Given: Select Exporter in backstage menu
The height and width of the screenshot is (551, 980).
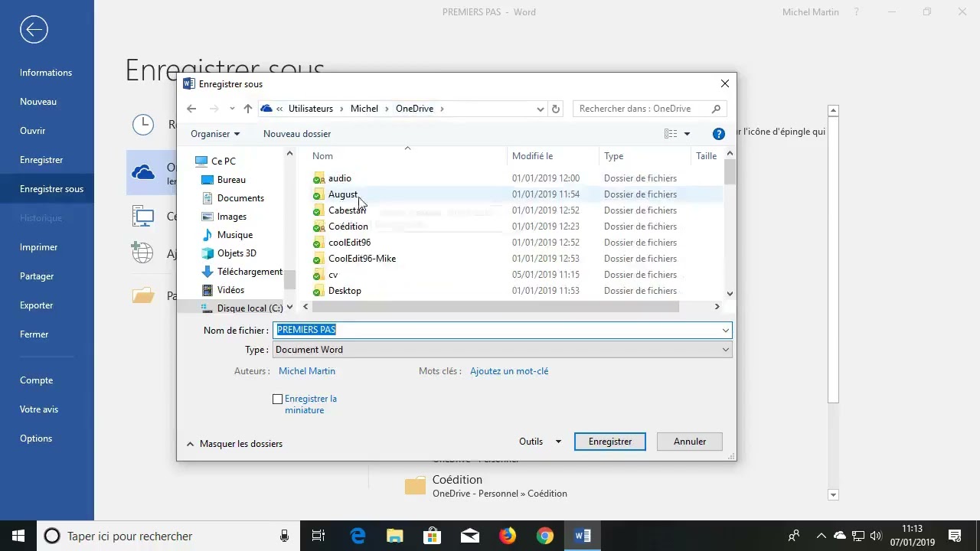Looking at the screenshot, I should click(x=37, y=305).
